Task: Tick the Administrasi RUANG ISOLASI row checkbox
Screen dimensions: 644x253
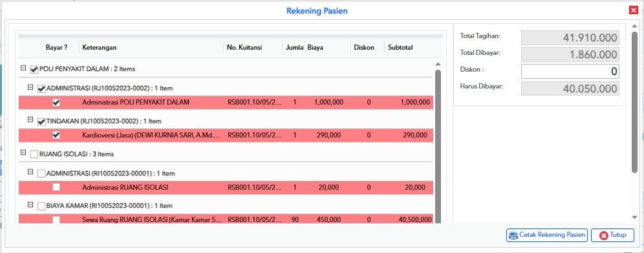Action: (56, 187)
